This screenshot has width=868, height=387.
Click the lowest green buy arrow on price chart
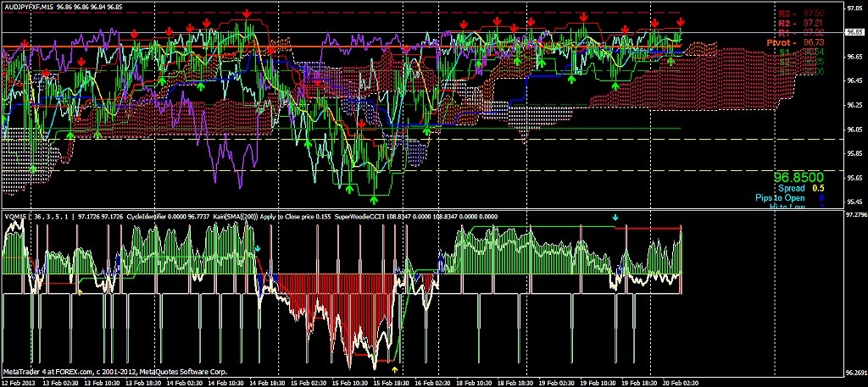coord(374,199)
